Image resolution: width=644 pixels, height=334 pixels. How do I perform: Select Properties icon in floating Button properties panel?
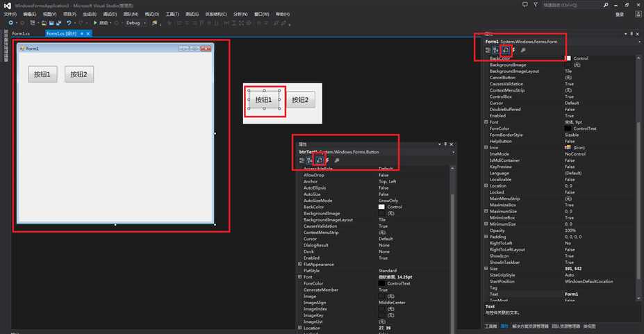pos(319,160)
